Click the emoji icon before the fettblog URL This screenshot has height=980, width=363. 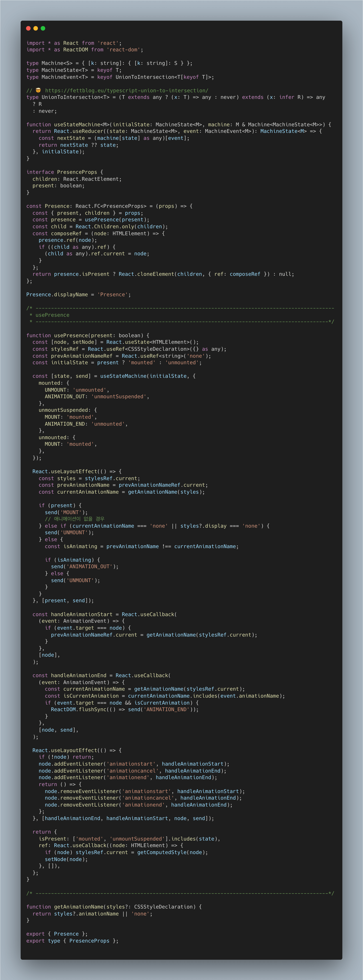[38, 90]
